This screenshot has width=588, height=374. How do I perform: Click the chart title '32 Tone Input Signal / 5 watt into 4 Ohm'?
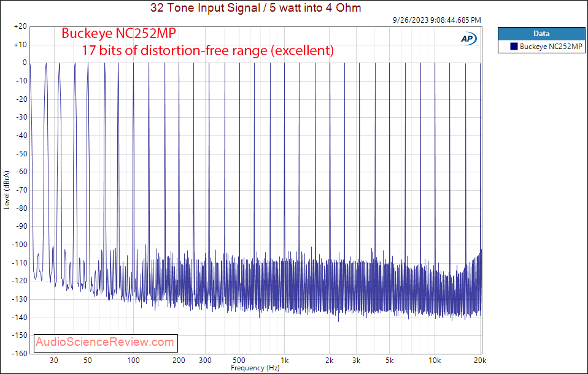tap(255, 7)
